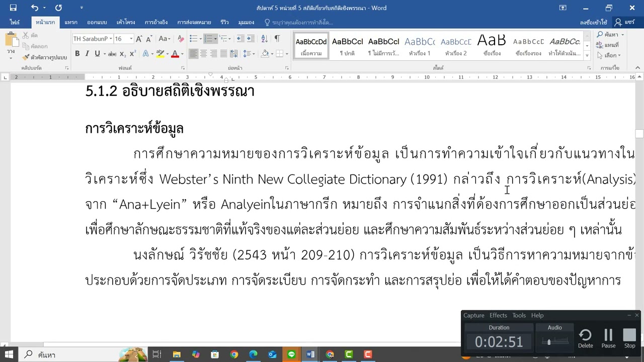The image size is (644, 362).
Task: Click the Sign in link
Action: pos(593,22)
